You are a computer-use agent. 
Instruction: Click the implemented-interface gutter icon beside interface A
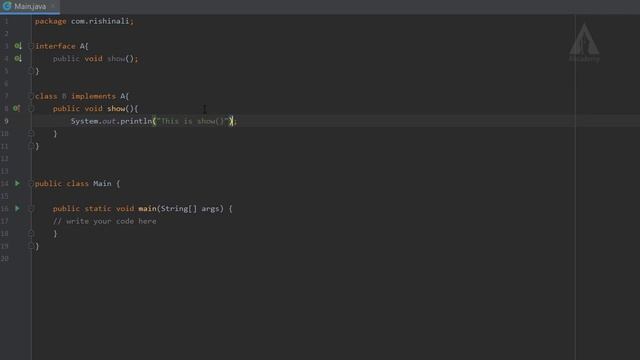pos(18,46)
